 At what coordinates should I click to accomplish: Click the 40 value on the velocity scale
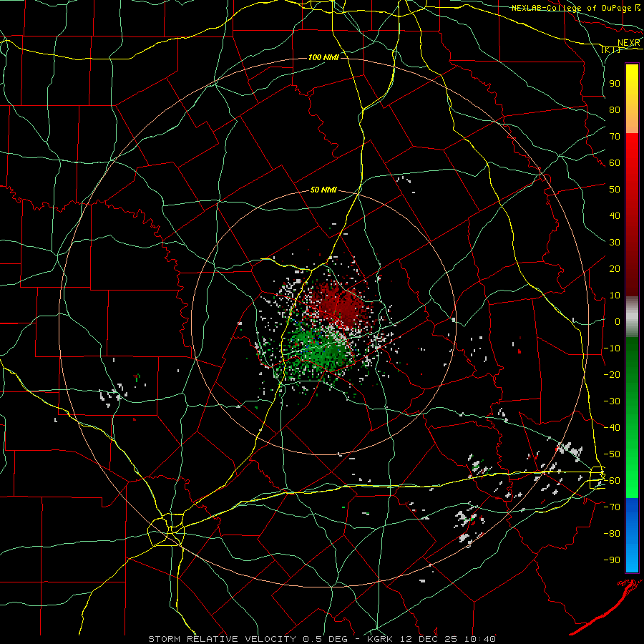point(615,215)
